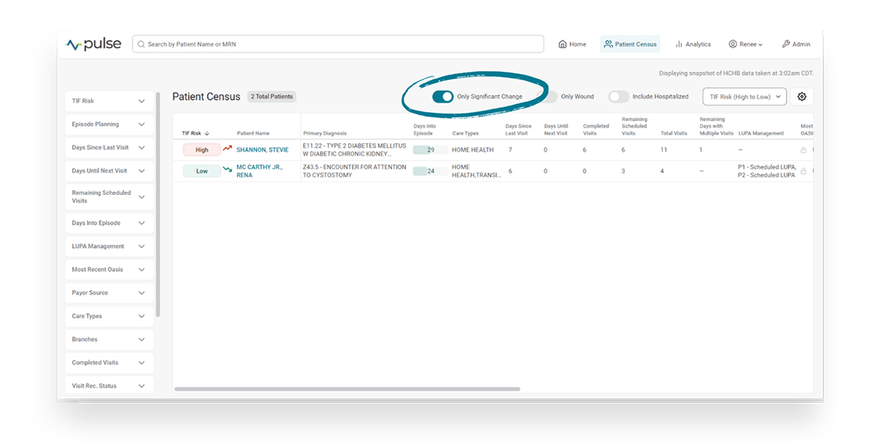Sort by Primary Diagnosis column header
Viewport: 892px width, 446px height.
pos(325,134)
